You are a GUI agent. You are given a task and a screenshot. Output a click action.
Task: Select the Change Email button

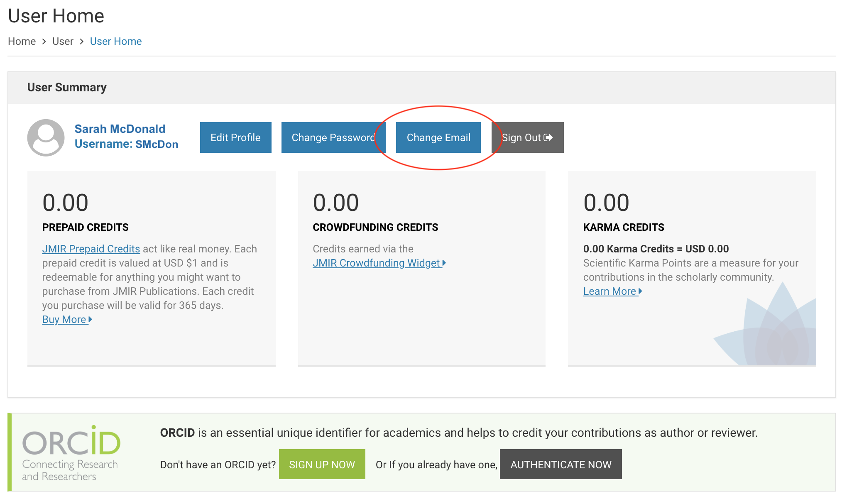pos(438,137)
